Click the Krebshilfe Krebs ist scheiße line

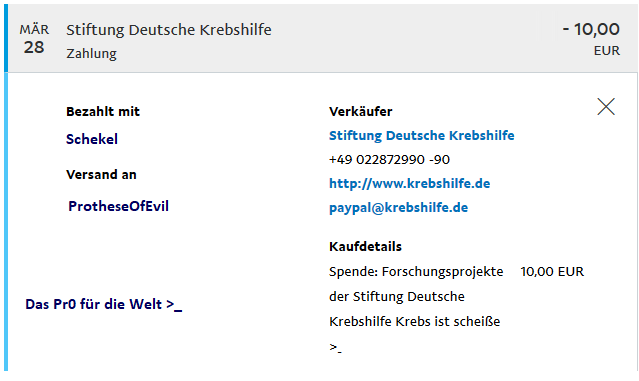tap(414, 322)
